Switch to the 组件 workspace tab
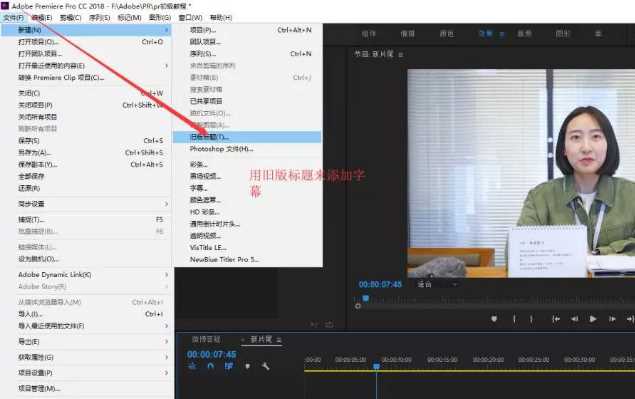 coord(369,34)
